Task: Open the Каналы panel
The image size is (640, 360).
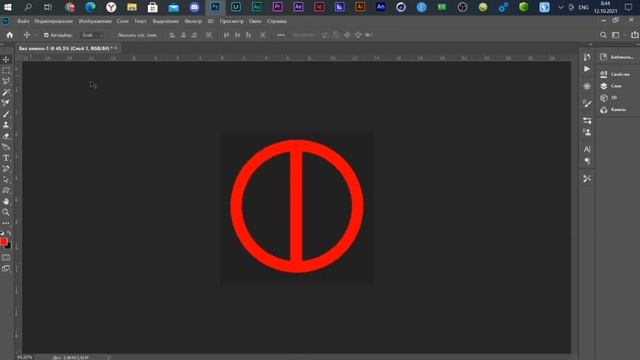Action: (x=613, y=110)
